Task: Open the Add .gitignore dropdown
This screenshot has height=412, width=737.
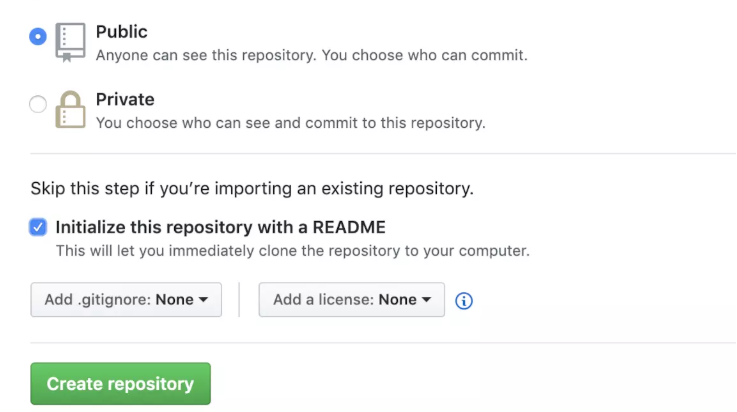Action: 126,299
